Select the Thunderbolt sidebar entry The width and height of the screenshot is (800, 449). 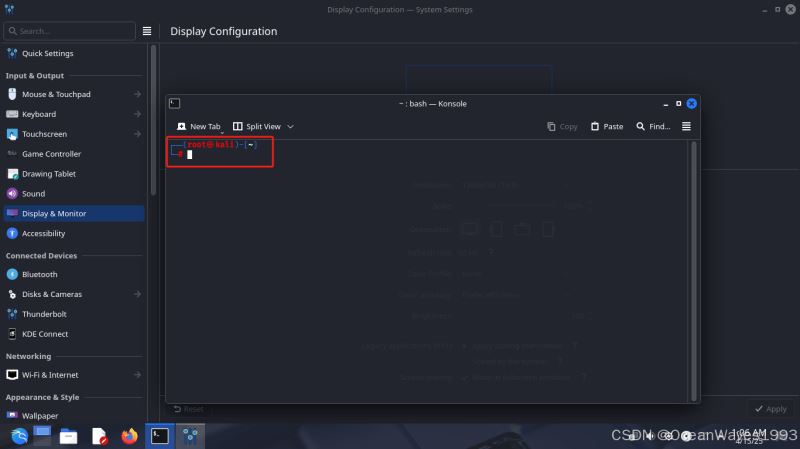click(44, 314)
